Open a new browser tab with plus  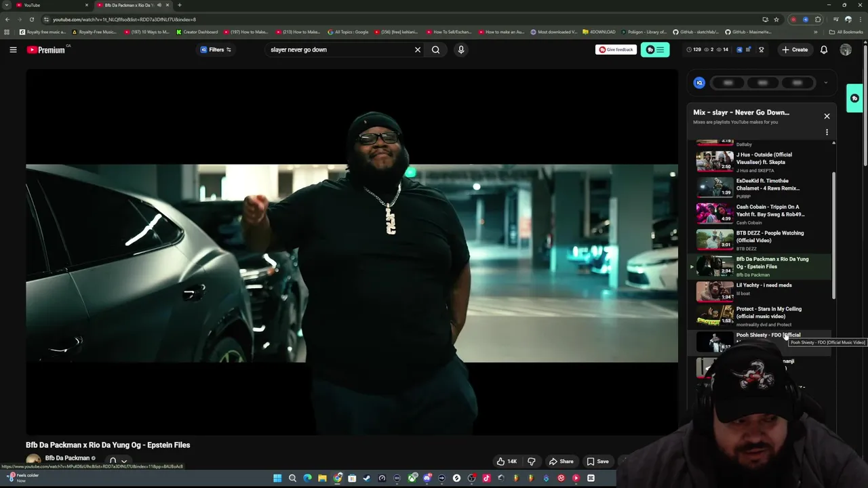tap(179, 5)
